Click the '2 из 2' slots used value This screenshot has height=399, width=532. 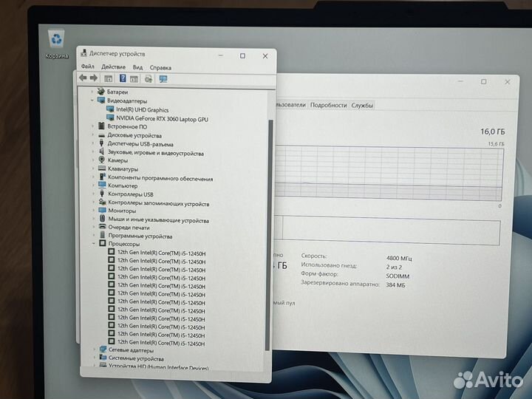pos(394,267)
